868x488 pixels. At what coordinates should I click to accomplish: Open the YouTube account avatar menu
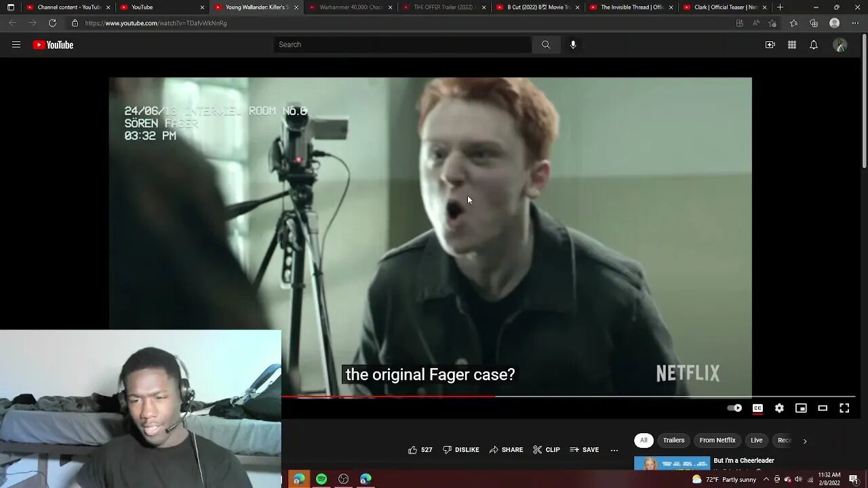840,45
